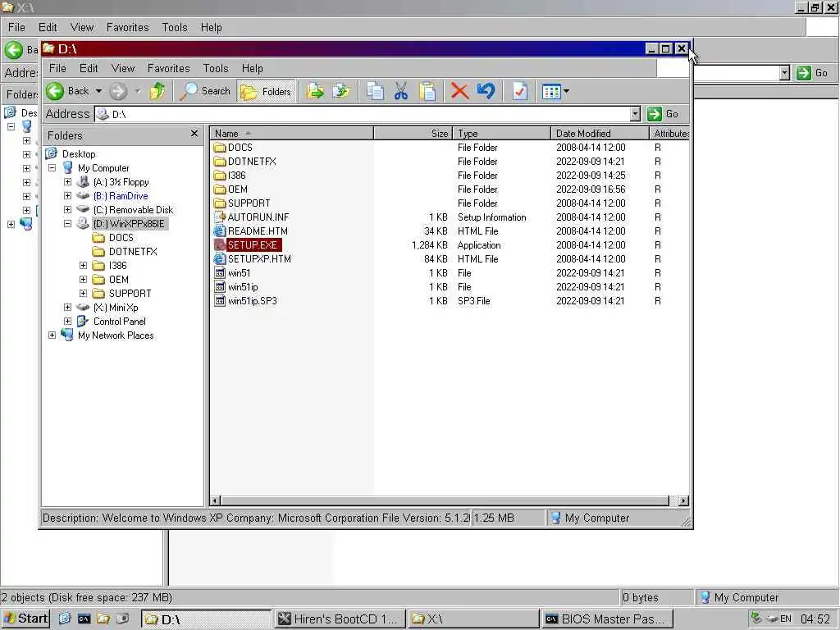
Task: Expand the Control Panel tree node
Action: click(x=67, y=321)
